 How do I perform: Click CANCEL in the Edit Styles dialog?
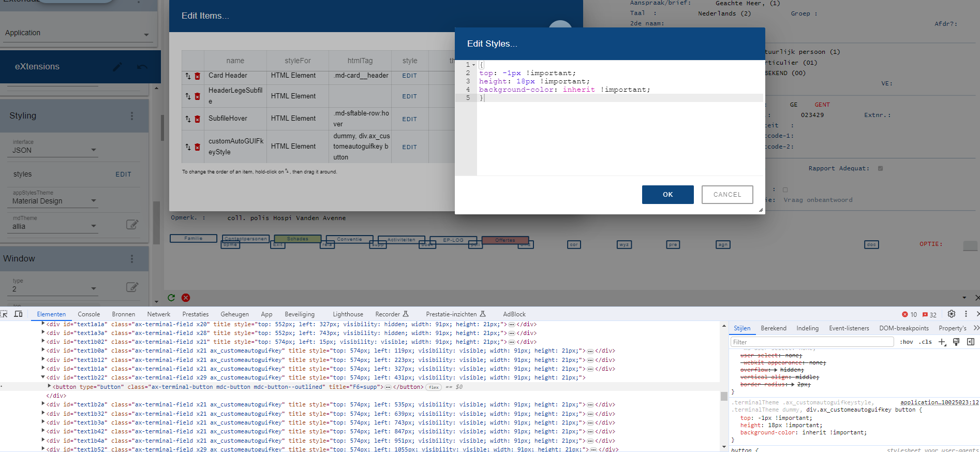(727, 195)
